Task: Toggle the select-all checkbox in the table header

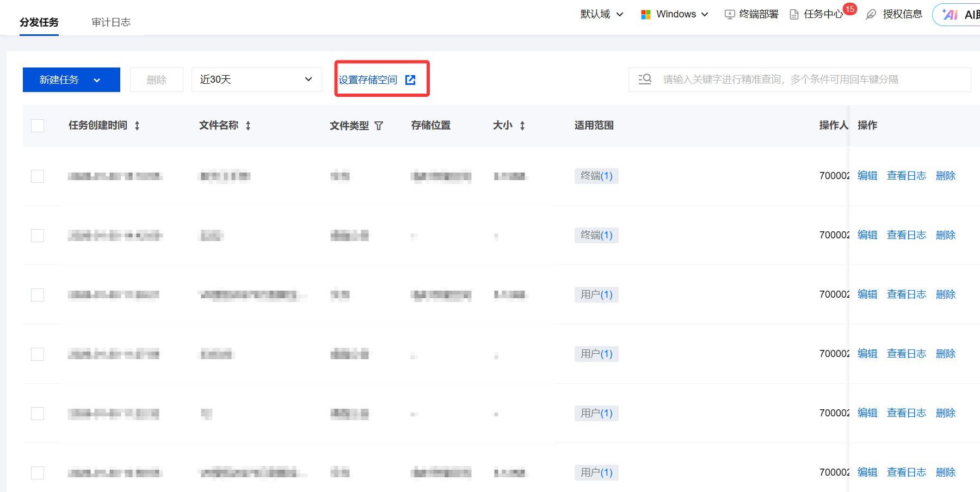Action: click(38, 126)
